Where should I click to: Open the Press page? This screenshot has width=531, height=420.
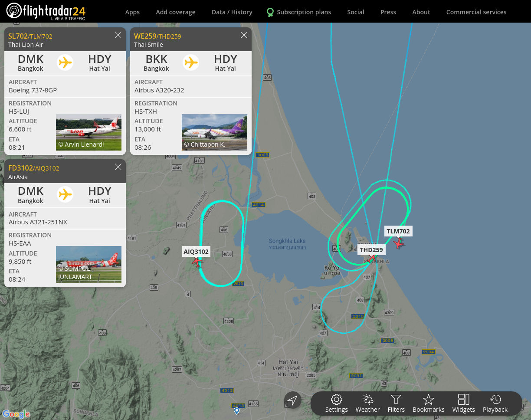388,12
